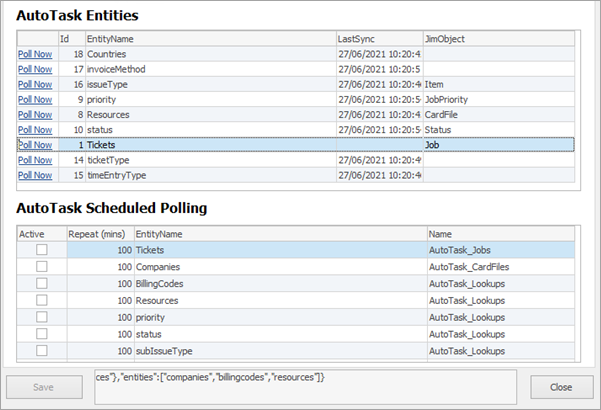601x410 pixels.
Task: Select the invoiceMethod entity name cell
Action: pos(211,69)
